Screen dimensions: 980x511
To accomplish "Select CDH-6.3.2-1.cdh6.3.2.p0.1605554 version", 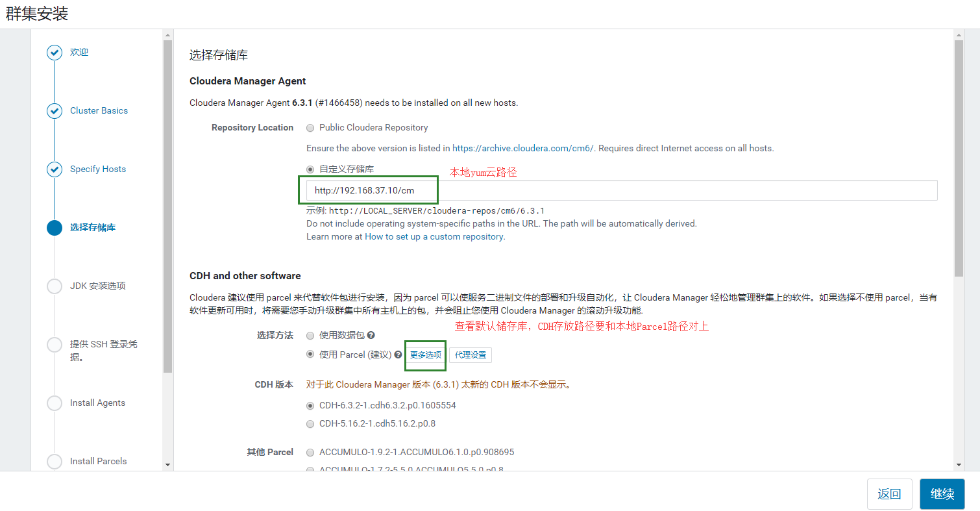I will click(311, 406).
